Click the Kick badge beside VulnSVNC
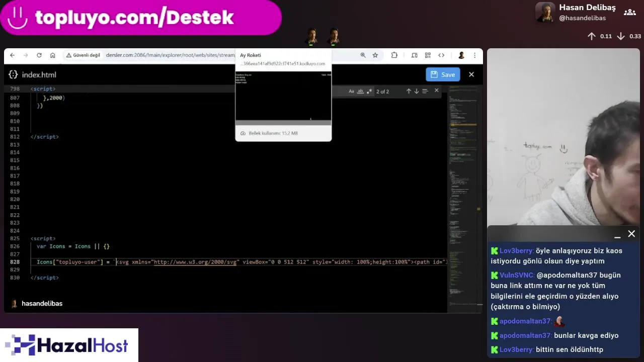The image size is (644, 362). click(x=495, y=276)
